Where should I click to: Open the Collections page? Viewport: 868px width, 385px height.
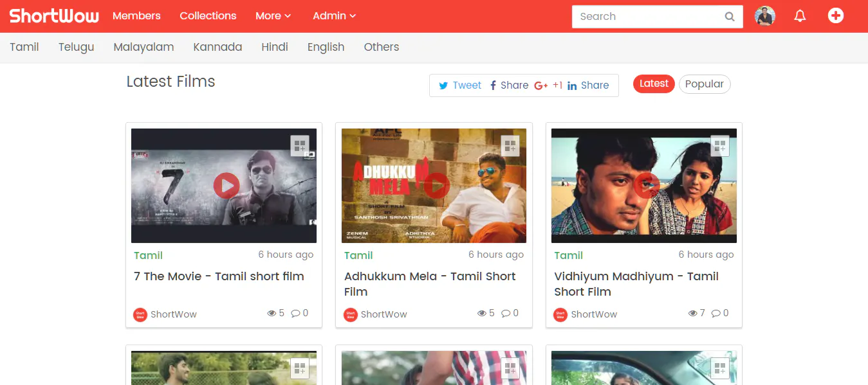click(208, 16)
